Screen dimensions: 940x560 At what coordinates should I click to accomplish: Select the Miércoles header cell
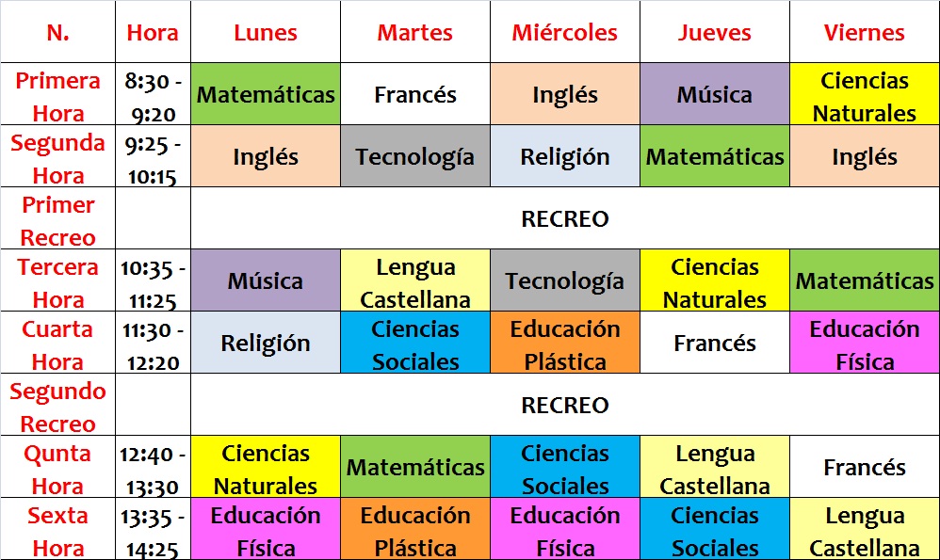[565, 32]
